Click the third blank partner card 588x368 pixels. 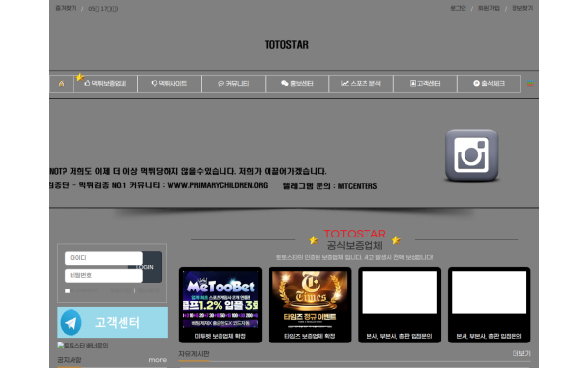(x=400, y=305)
